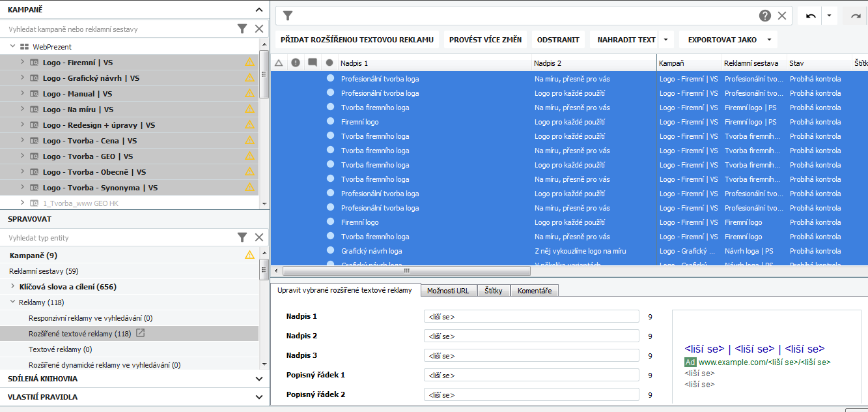Screen dimensions: 868x412
Task: Open the help question mark icon in filter bar
Action: click(765, 16)
